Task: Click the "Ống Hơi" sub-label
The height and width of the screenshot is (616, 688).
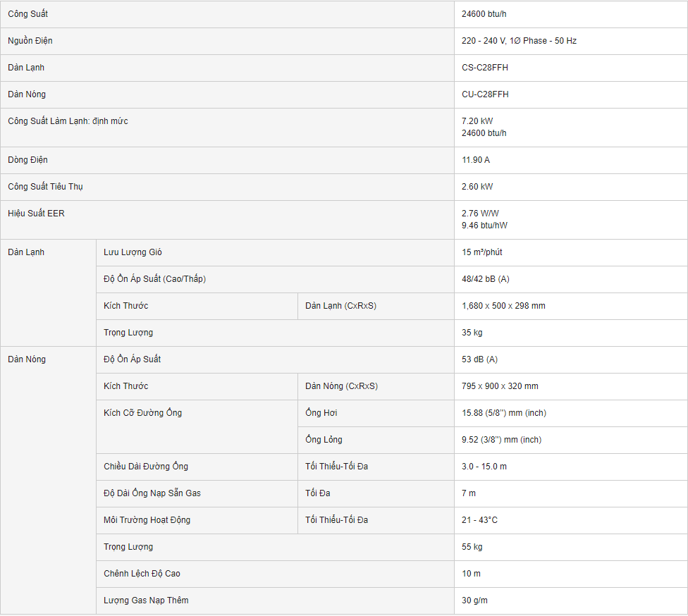Action: 321,413
